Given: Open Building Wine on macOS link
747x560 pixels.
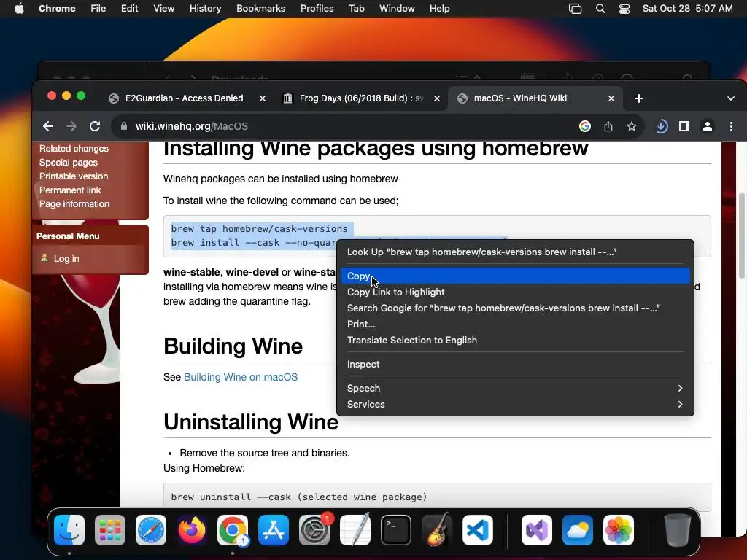Looking at the screenshot, I should [x=241, y=377].
